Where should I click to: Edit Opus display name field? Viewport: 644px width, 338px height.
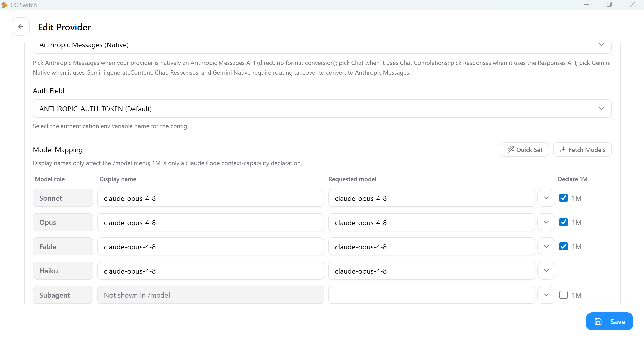(x=211, y=222)
